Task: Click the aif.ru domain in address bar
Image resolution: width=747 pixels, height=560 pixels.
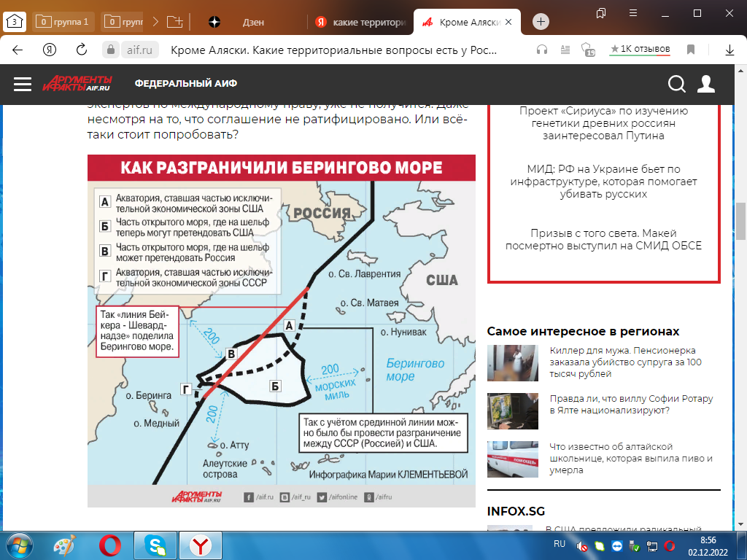Action: (x=139, y=50)
